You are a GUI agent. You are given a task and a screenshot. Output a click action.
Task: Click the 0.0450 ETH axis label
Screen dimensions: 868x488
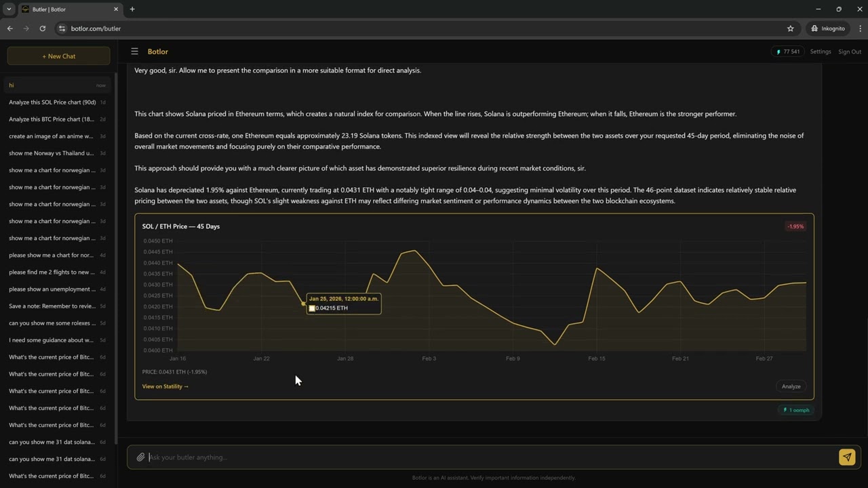click(158, 241)
